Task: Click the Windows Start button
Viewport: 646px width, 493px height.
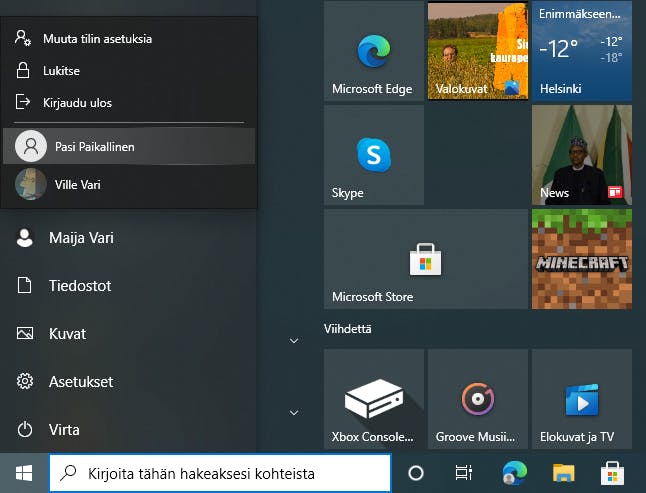Action: tap(22, 473)
